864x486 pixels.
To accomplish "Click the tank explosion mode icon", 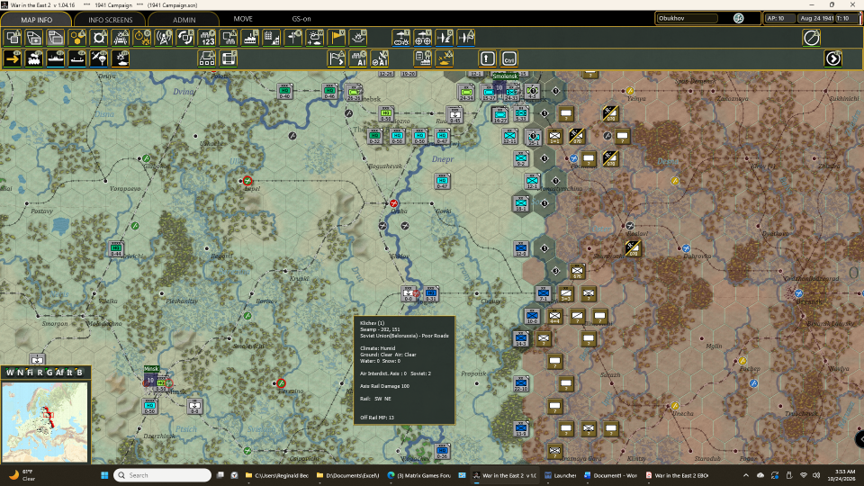I will (x=121, y=58).
